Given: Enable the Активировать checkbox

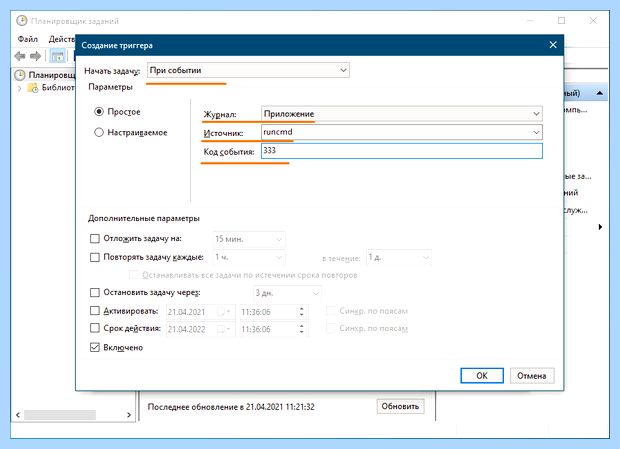Looking at the screenshot, I should [x=95, y=311].
